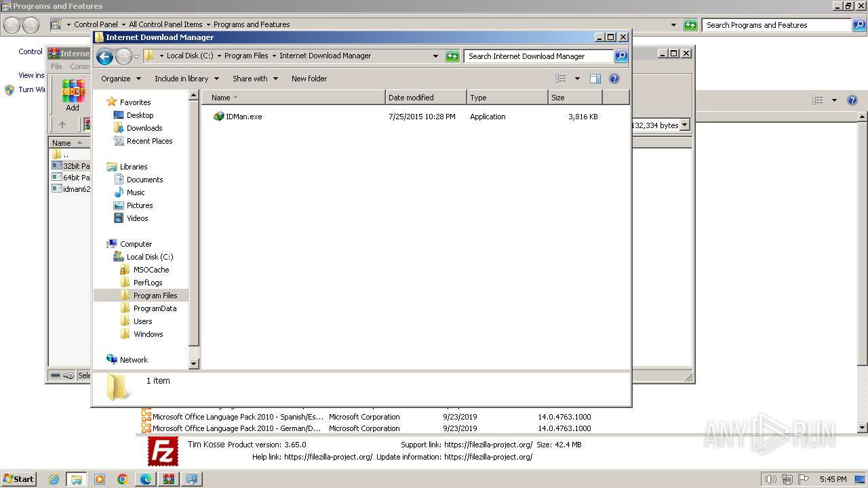Sort files by the Name column header
Image resolution: width=868 pixels, height=488 pixels.
pos(293,98)
